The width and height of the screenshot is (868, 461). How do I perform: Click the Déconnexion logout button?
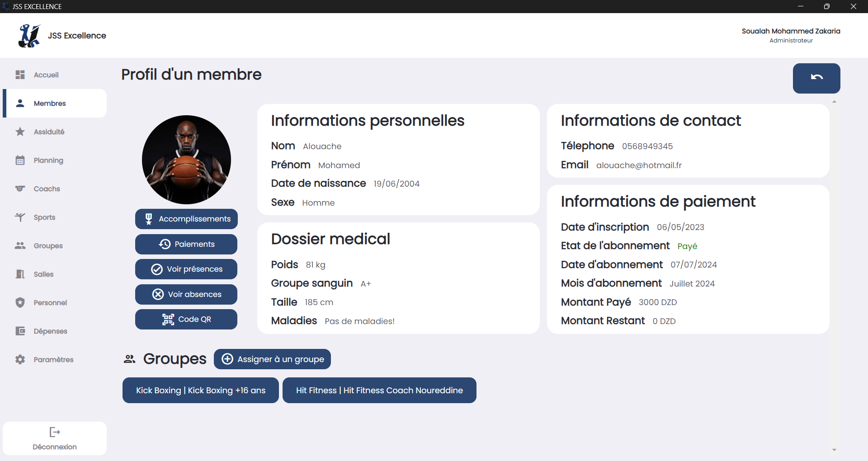tap(55, 438)
